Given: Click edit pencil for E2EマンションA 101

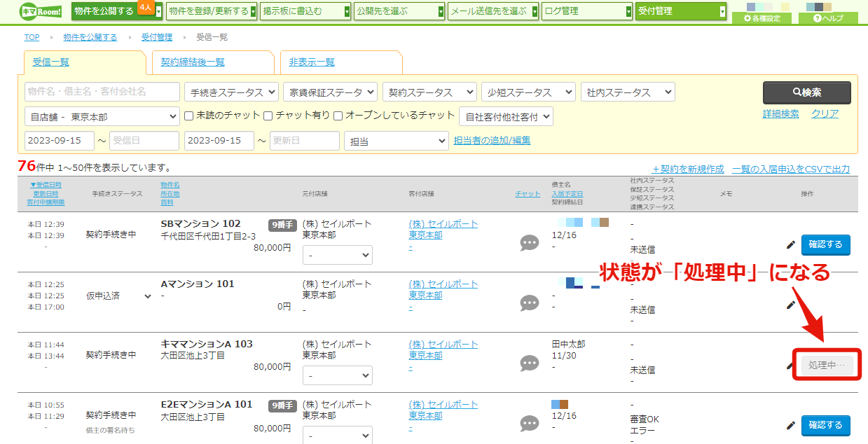Looking at the screenshot, I should [791, 425].
